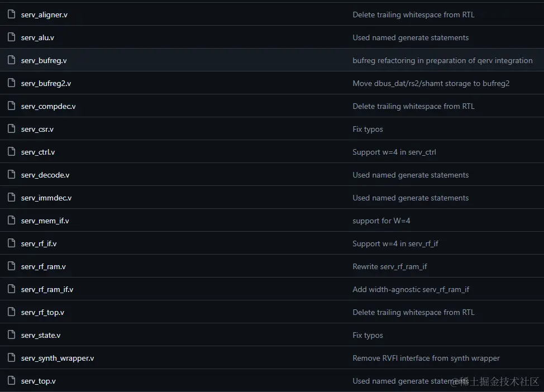Open serv_rf_if.v file link

click(x=39, y=243)
